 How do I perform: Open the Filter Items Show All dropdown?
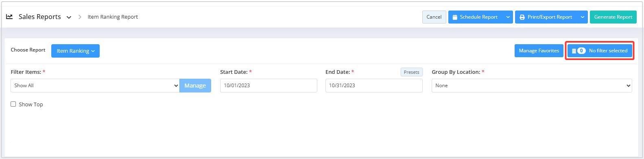95,86
